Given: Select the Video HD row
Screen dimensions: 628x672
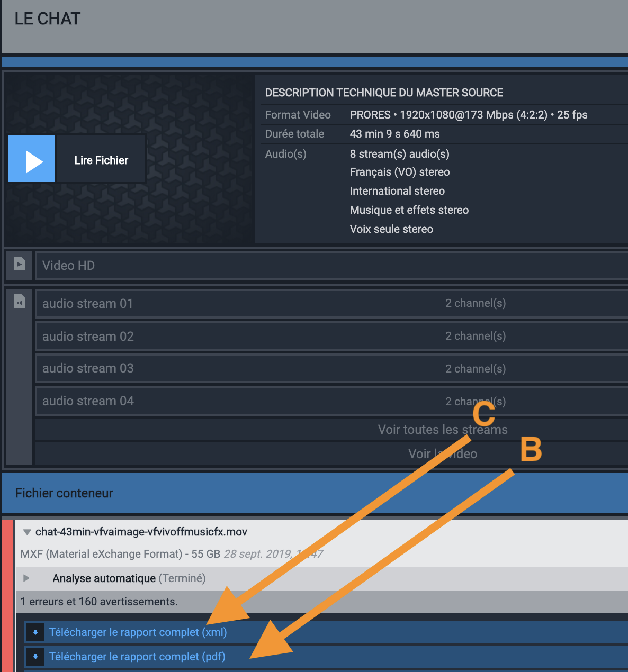Looking at the screenshot, I should coord(331,266).
